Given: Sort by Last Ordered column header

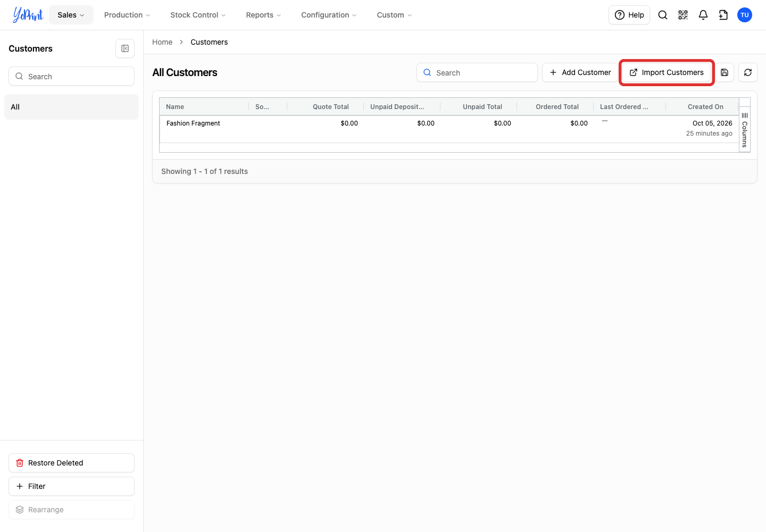Looking at the screenshot, I should pos(630,106).
